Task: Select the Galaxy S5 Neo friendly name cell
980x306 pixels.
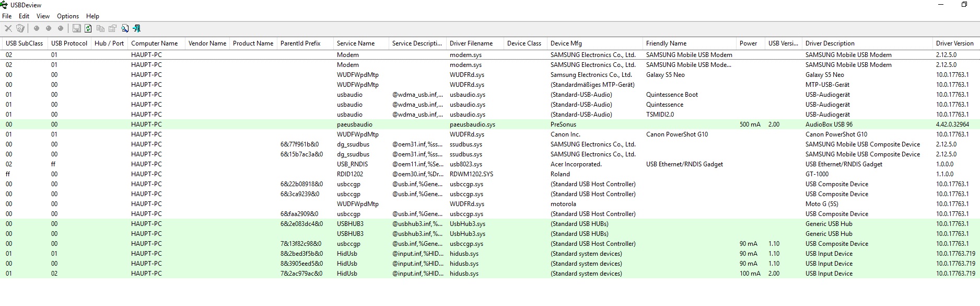Action: coord(665,75)
